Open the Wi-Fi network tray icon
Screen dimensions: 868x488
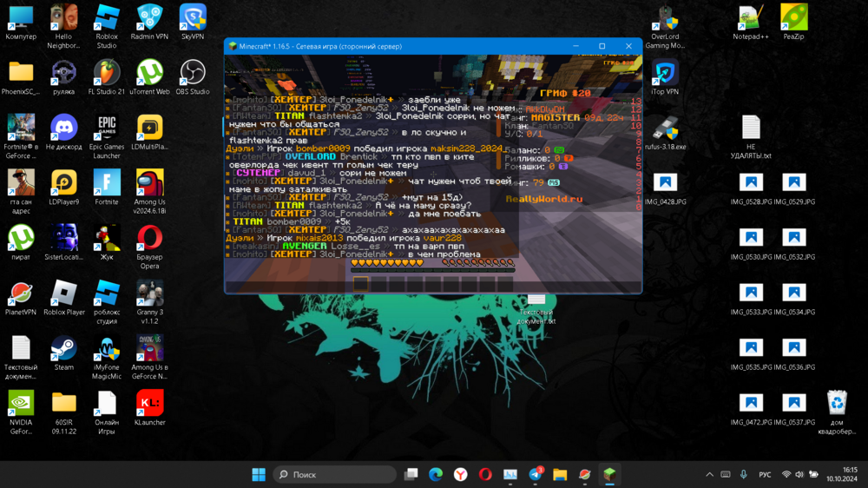[x=786, y=475]
